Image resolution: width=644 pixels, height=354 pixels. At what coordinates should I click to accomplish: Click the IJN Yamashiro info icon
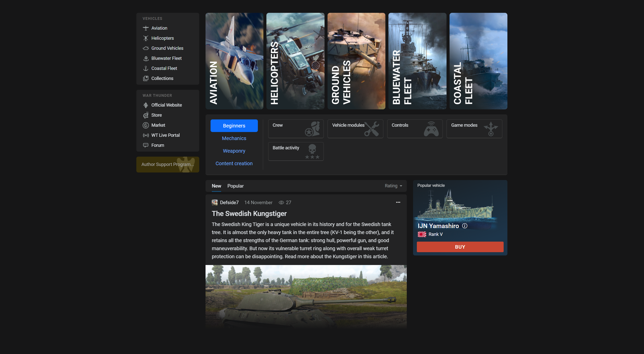point(465,226)
